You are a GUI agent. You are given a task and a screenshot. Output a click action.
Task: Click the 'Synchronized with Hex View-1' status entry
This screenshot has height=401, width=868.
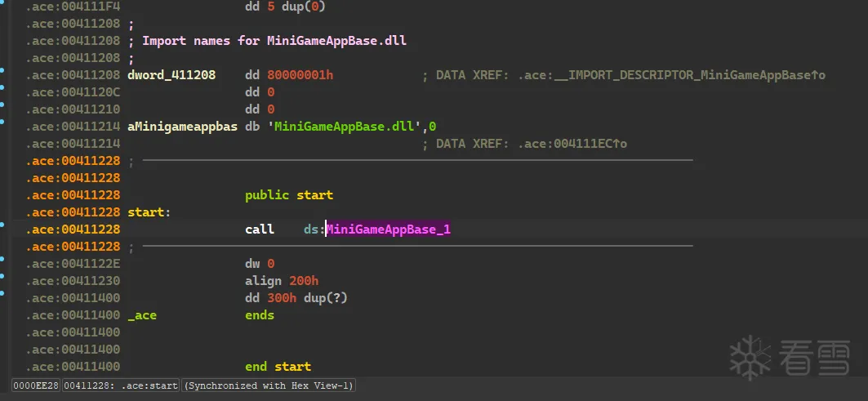tap(269, 385)
